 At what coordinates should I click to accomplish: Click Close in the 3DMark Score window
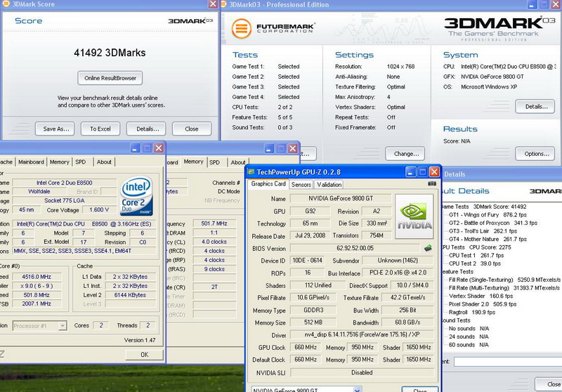point(192,129)
